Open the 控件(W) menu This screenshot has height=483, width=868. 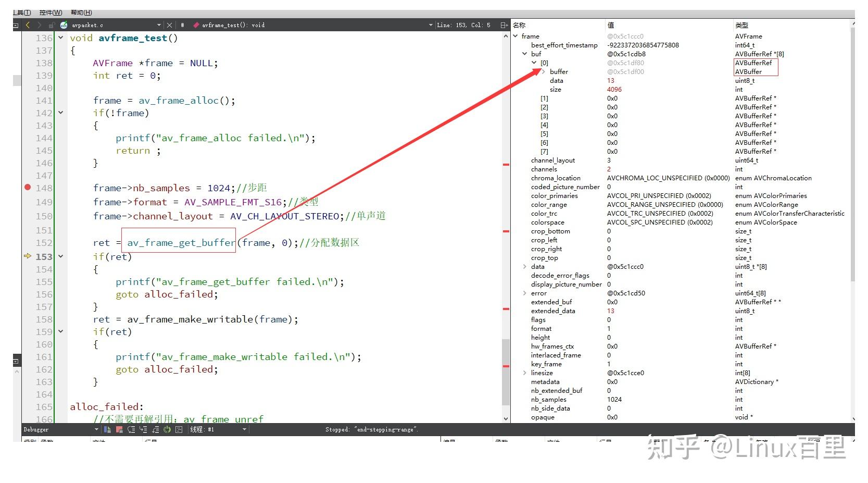tap(51, 13)
